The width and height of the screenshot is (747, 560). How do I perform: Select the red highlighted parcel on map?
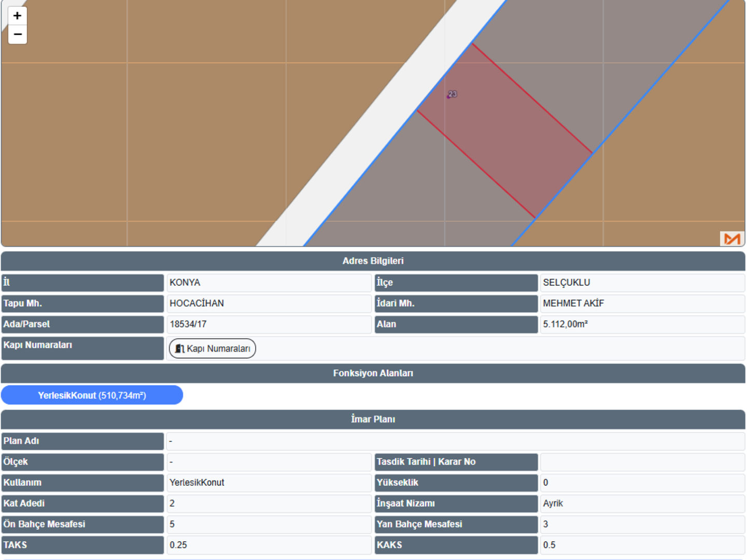[504, 131]
